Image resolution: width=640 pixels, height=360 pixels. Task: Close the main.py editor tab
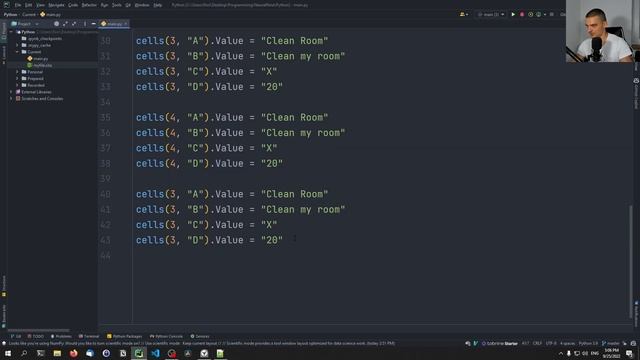point(126,24)
